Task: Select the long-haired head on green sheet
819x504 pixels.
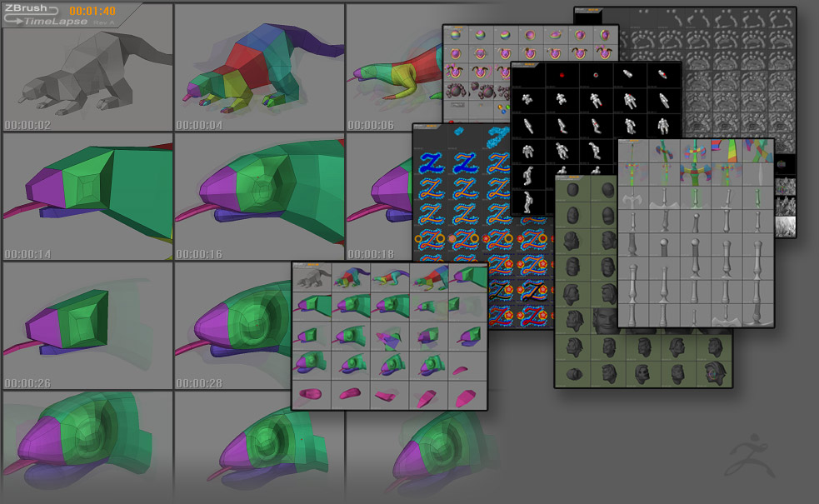Action: click(715, 373)
